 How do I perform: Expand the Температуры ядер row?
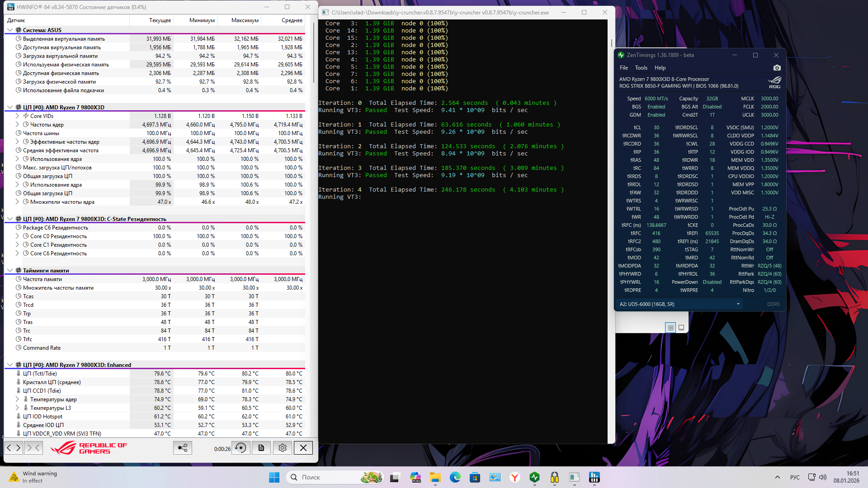(17, 399)
